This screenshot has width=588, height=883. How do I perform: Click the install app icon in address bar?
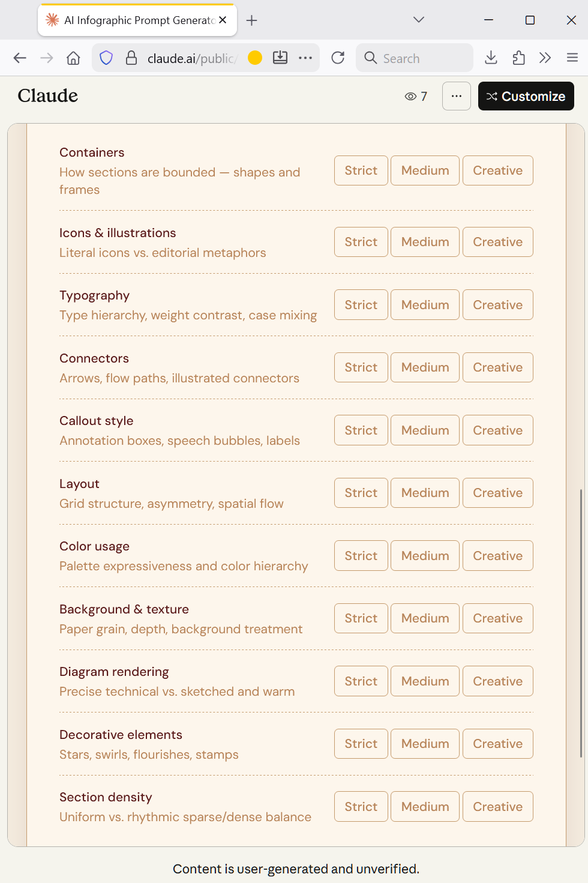point(280,58)
